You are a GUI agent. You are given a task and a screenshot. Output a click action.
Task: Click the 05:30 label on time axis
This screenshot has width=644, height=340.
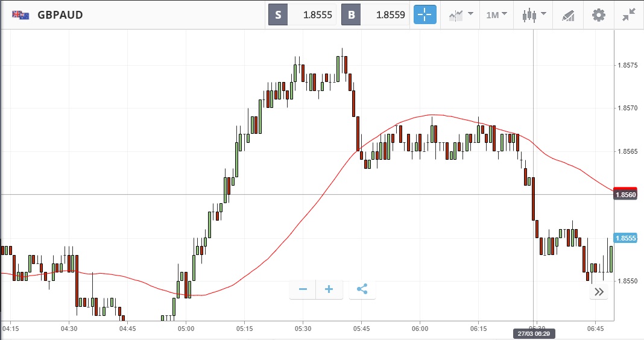[x=303, y=329]
